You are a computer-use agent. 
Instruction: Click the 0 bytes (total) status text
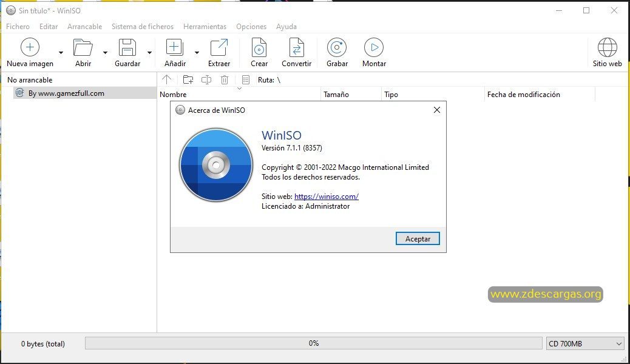click(x=43, y=344)
